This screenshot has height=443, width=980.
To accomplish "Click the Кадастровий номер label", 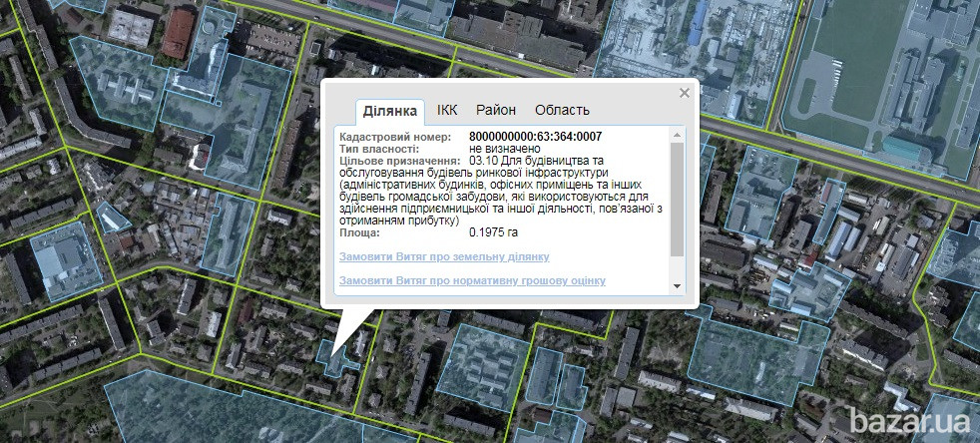I will (x=395, y=136).
